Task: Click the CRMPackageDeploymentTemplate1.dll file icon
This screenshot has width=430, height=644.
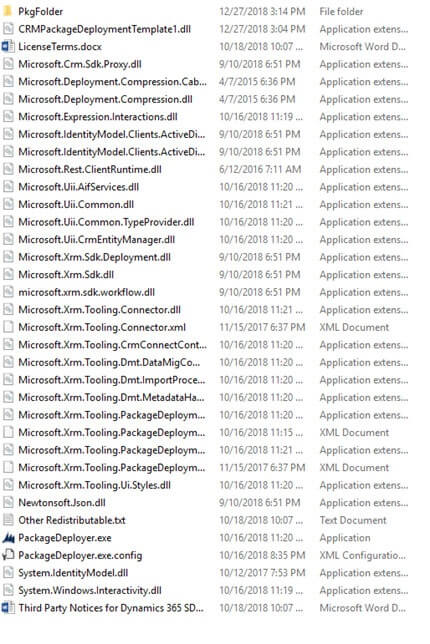Action: coord(8,29)
